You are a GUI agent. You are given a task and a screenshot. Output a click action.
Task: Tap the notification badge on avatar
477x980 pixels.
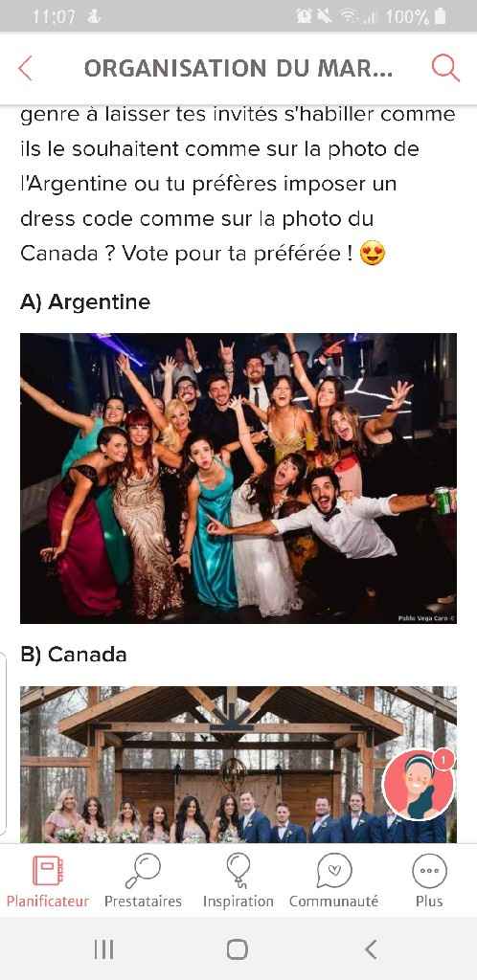[443, 759]
